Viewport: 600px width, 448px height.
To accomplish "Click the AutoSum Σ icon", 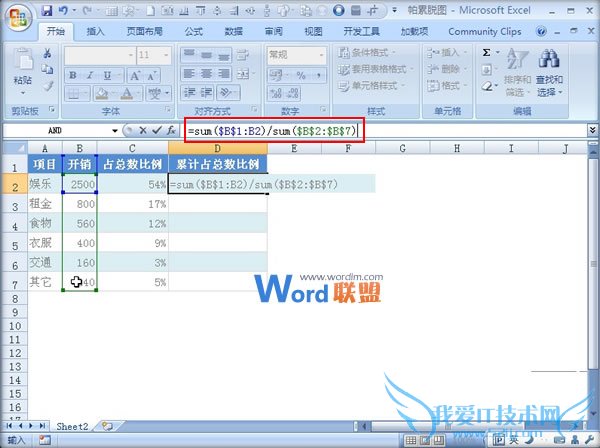I will [x=487, y=53].
